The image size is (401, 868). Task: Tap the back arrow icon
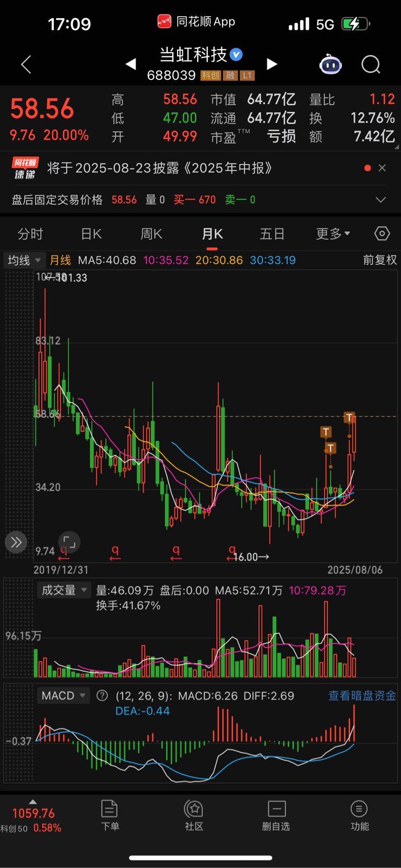tap(26, 64)
